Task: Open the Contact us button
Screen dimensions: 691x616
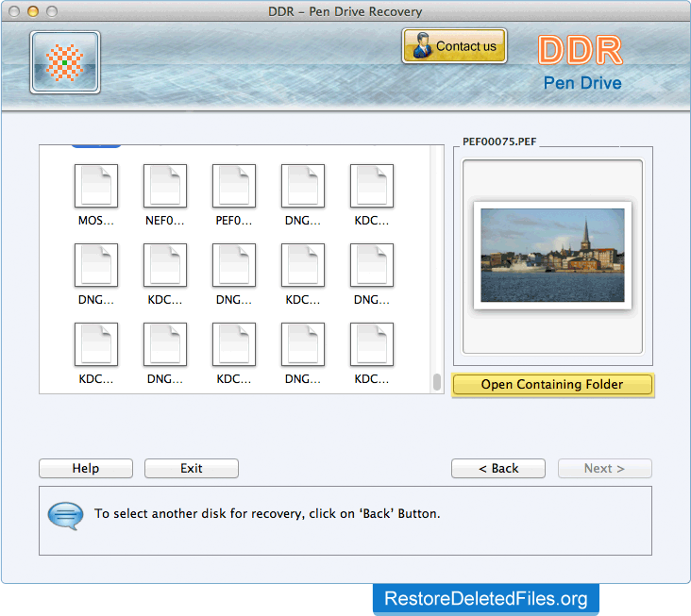Action: 454,46
